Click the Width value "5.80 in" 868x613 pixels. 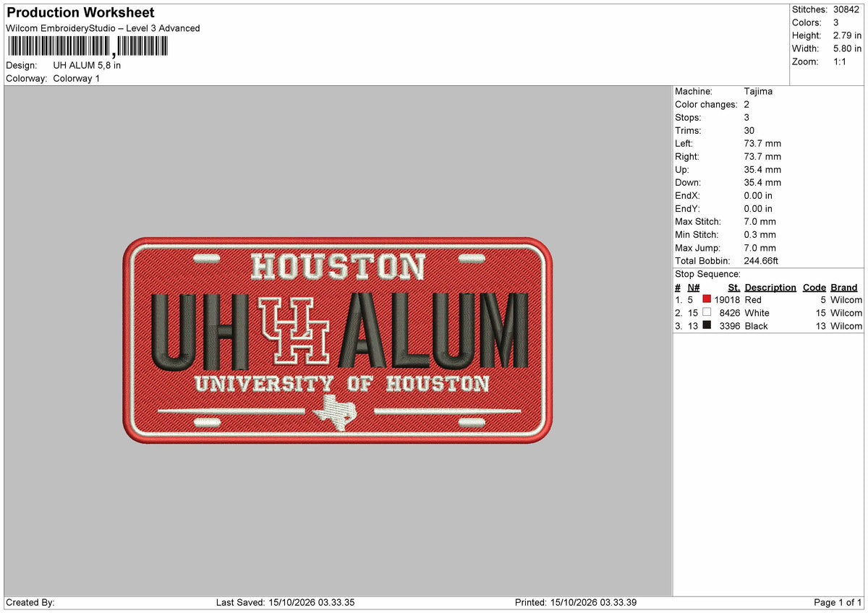tap(847, 48)
